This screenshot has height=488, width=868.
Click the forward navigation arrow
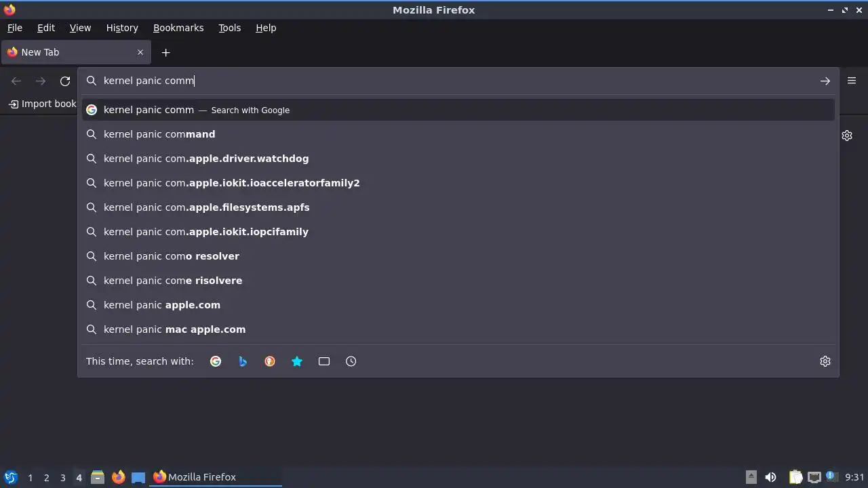[41, 81]
